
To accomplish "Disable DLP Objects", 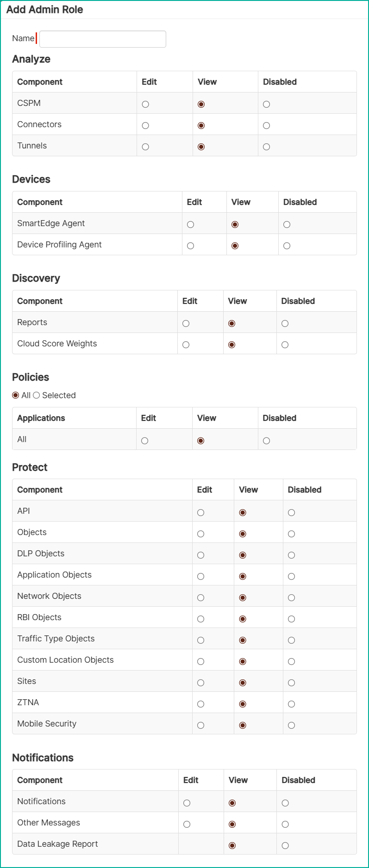I will click(291, 555).
